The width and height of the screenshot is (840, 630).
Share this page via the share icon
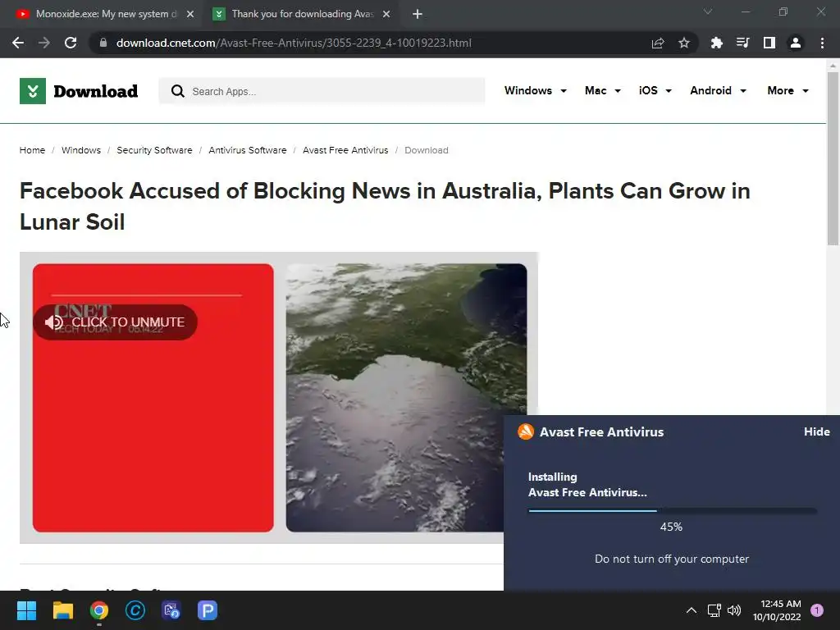point(658,43)
